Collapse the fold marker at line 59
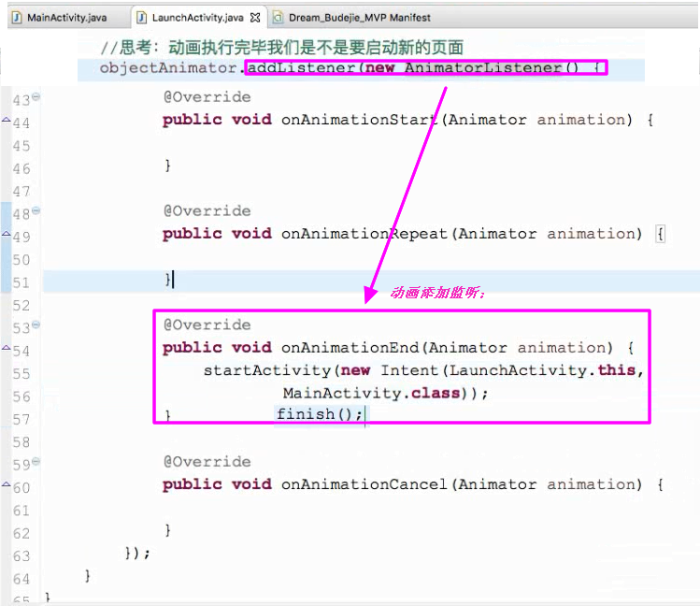The image size is (700, 606). tap(36, 461)
